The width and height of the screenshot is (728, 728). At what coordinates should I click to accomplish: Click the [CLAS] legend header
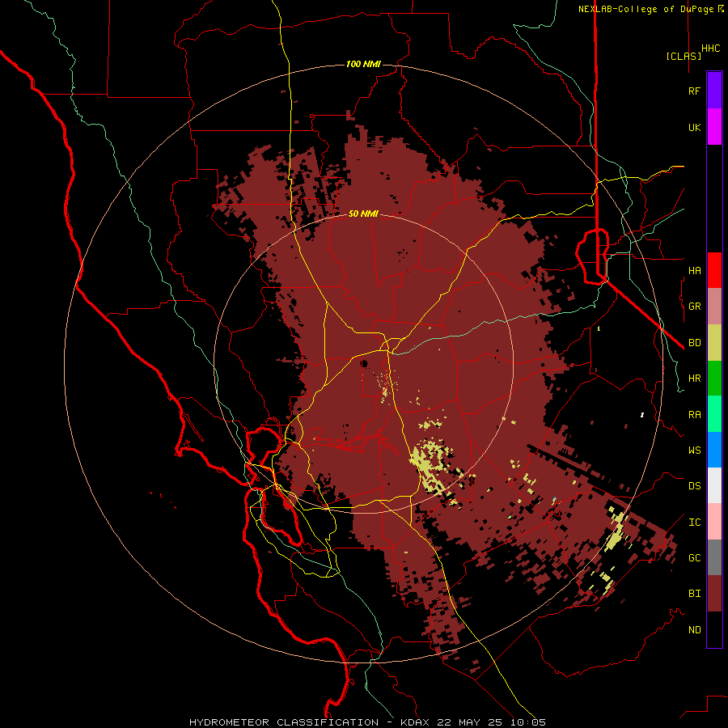683,56
